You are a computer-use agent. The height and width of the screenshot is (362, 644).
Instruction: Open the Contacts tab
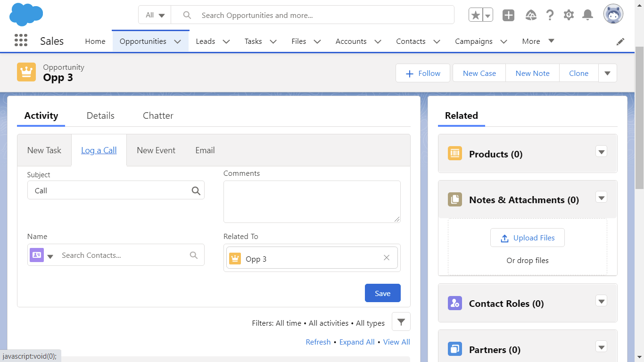click(x=411, y=41)
